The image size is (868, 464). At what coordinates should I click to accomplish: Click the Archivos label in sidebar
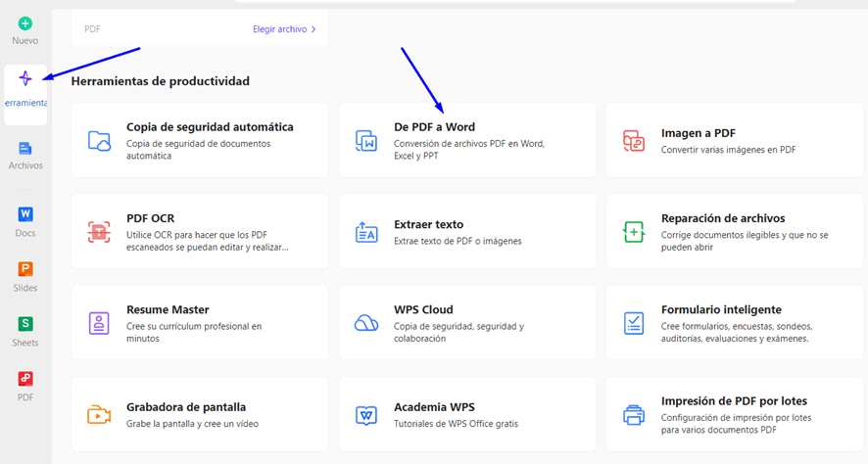coord(25,165)
